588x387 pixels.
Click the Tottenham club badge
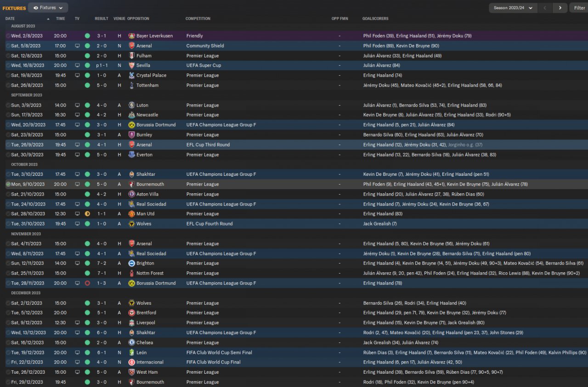[x=131, y=85]
